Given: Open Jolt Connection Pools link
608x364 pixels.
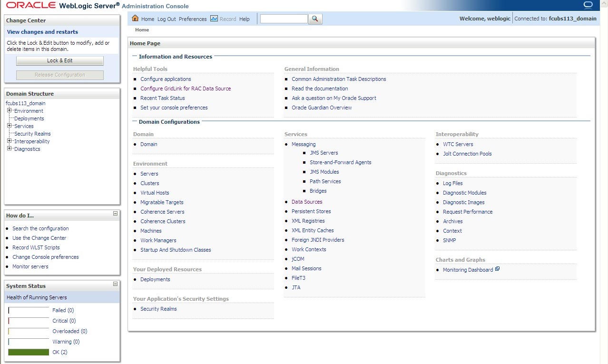Looking at the screenshot, I should (467, 154).
